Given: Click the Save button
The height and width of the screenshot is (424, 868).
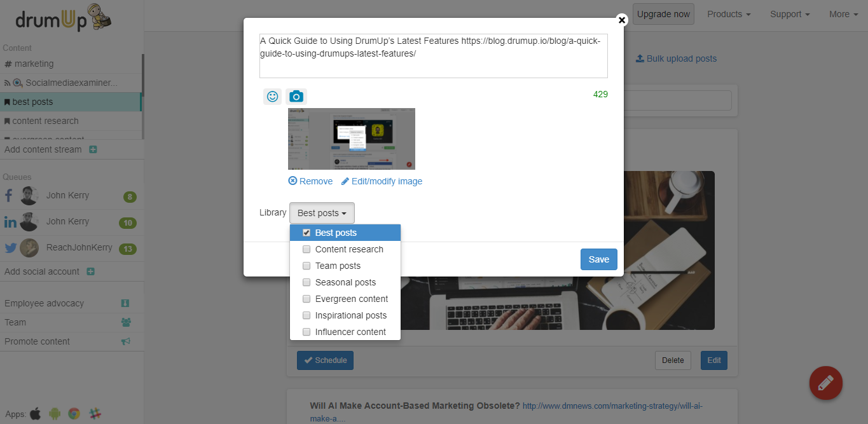Looking at the screenshot, I should [x=599, y=259].
